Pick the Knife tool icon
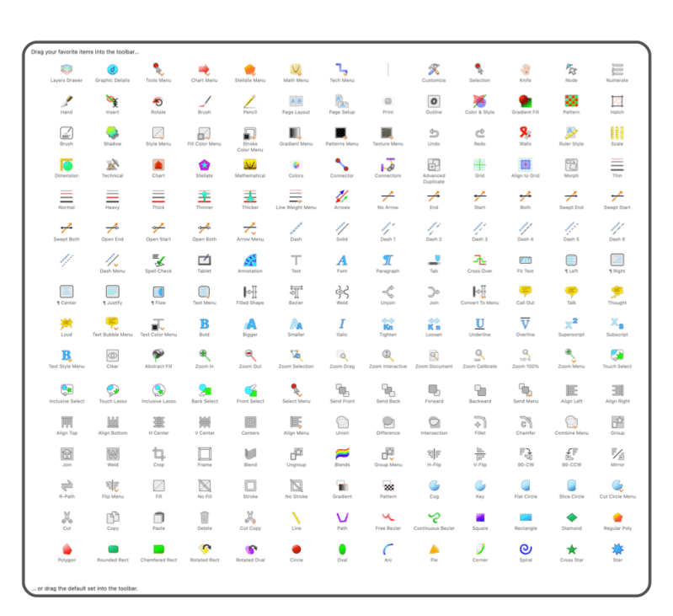 click(526, 70)
